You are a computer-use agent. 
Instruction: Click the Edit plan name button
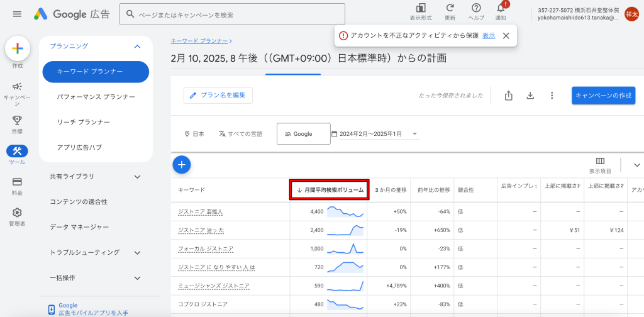[218, 96]
